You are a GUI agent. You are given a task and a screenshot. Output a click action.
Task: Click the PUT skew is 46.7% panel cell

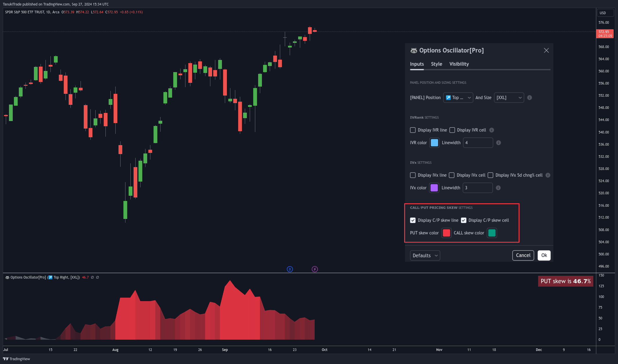pyautogui.click(x=566, y=281)
